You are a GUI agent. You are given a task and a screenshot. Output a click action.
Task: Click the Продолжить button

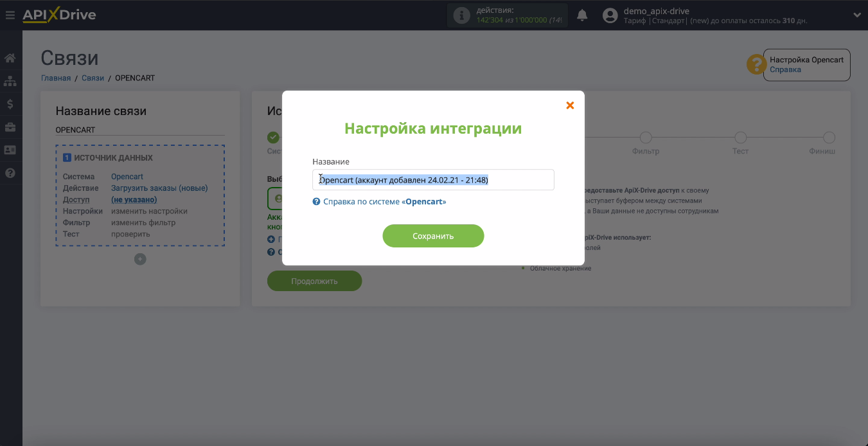click(314, 281)
